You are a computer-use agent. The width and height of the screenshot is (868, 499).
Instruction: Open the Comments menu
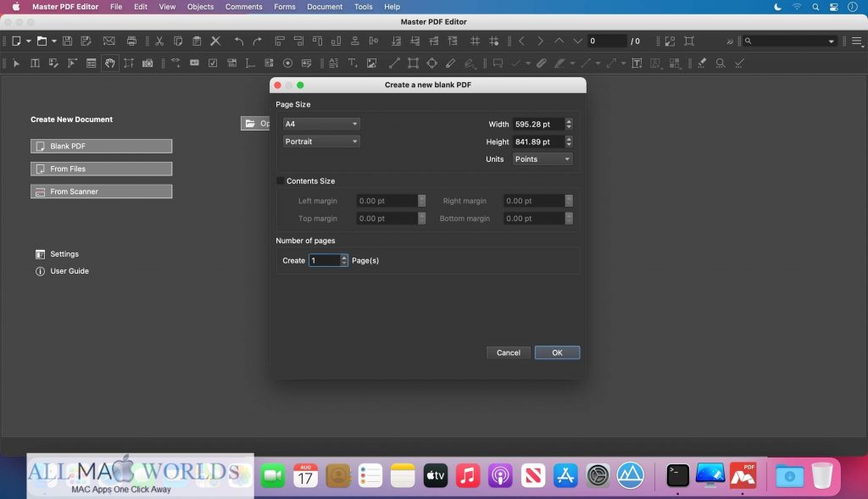click(243, 7)
